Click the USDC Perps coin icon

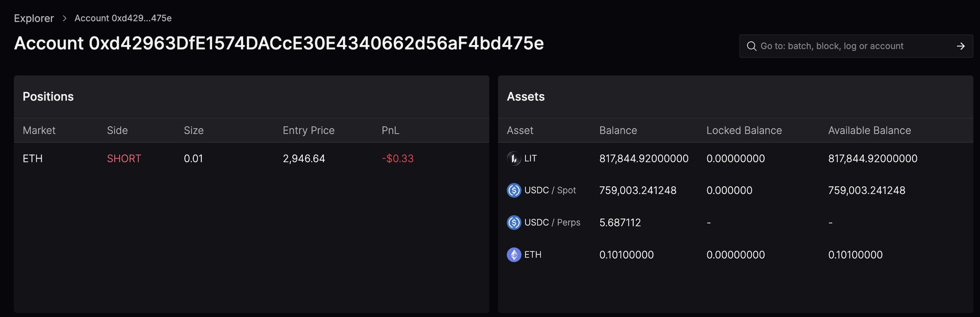click(x=513, y=223)
